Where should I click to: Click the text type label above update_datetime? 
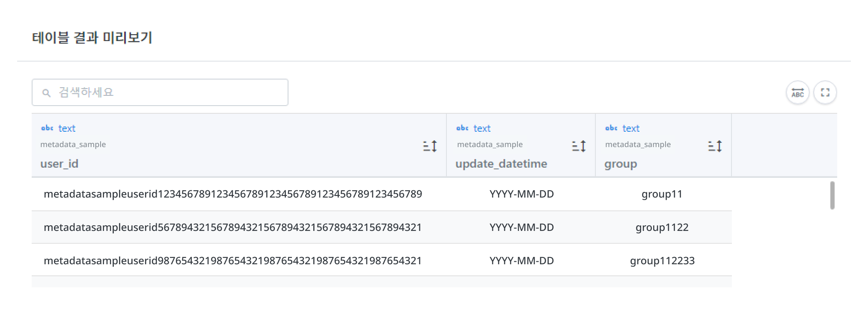(x=482, y=128)
